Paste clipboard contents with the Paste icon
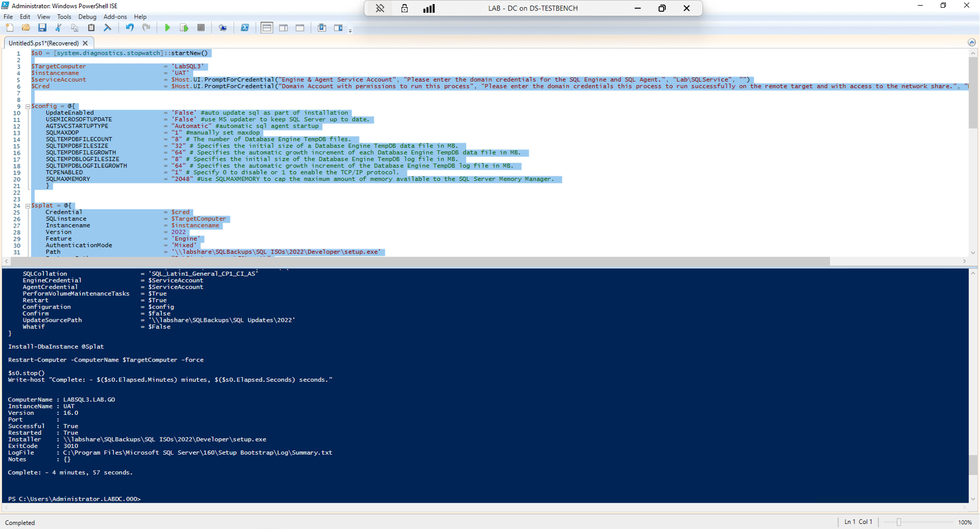Screen dimensions: 980x529 click(x=91, y=28)
